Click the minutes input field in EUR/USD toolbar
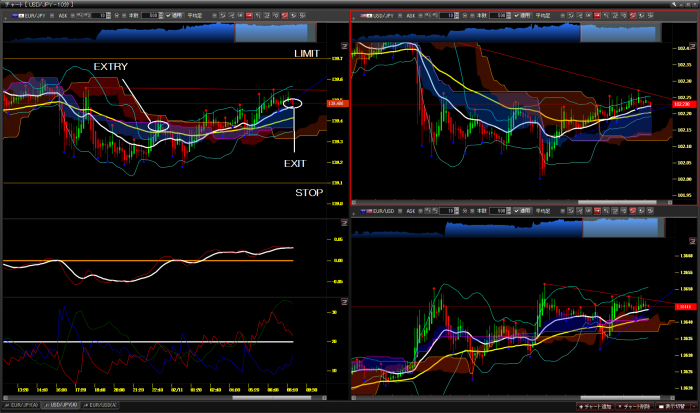 (x=446, y=210)
